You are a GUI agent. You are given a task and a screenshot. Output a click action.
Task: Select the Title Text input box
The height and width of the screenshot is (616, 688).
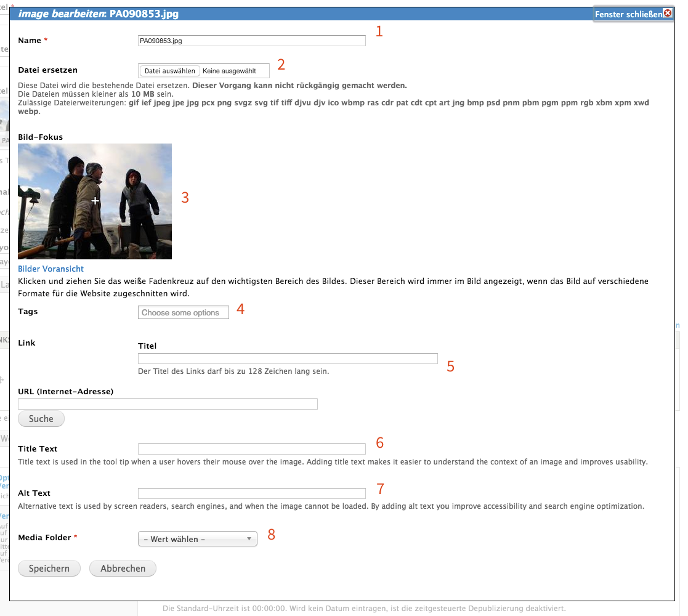[x=251, y=449]
